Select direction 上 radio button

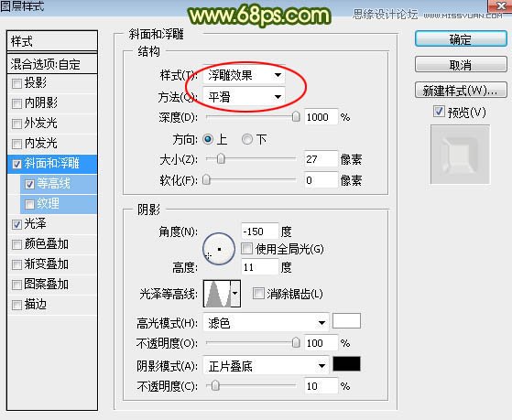click(x=208, y=140)
